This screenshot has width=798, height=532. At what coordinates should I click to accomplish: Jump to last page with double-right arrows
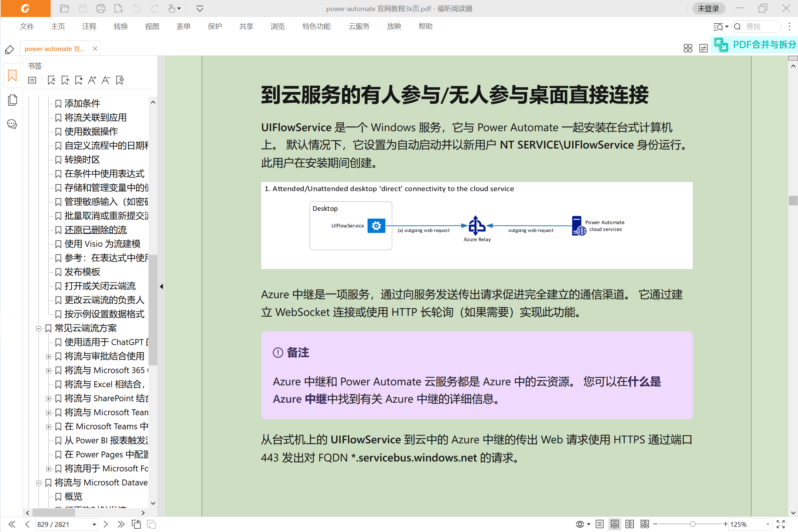121,524
